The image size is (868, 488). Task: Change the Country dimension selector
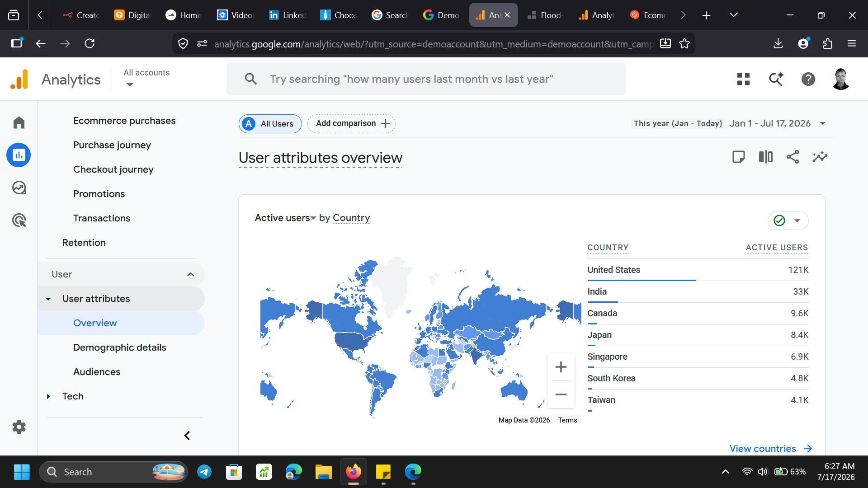[x=351, y=218]
